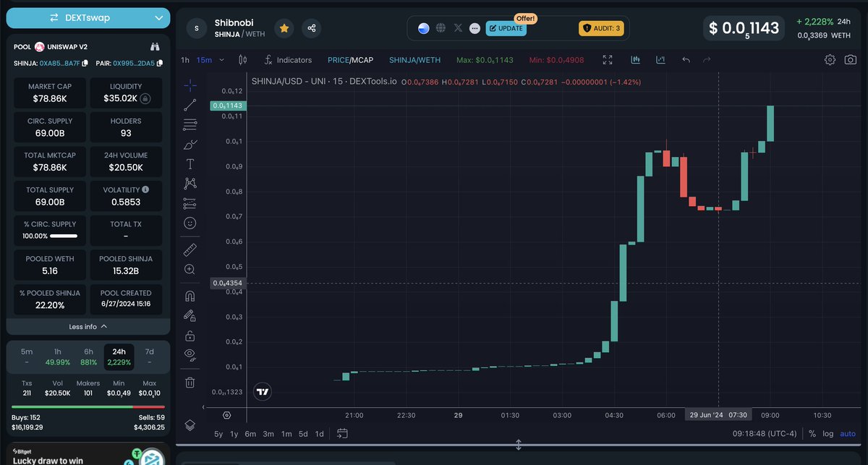Select the crosshair cursor tool

click(x=190, y=85)
